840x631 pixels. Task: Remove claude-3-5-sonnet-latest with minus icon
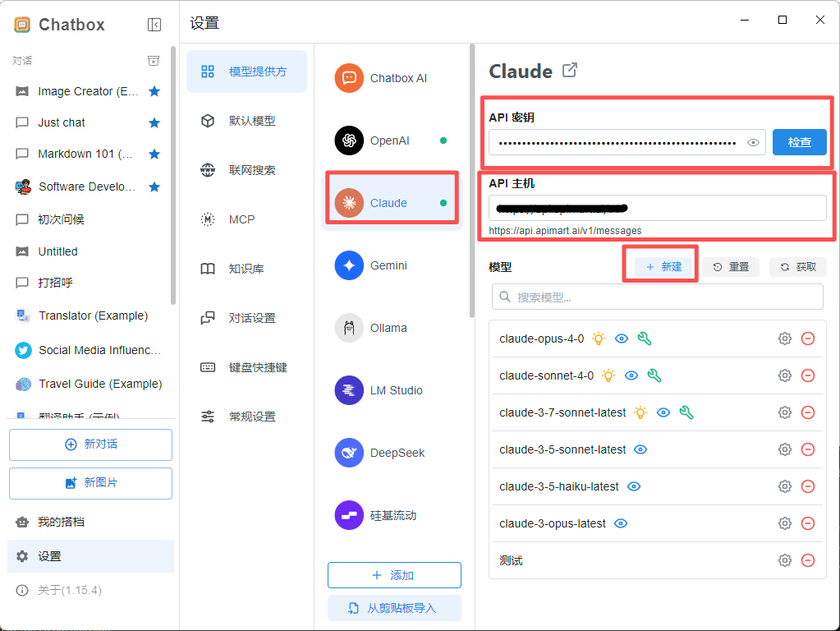pyautogui.click(x=808, y=449)
